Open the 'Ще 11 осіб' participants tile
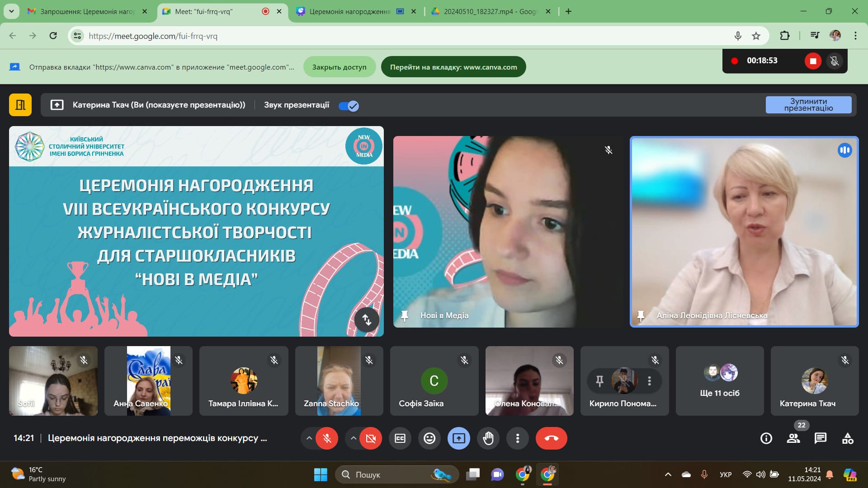The height and width of the screenshot is (488, 868). pyautogui.click(x=720, y=381)
